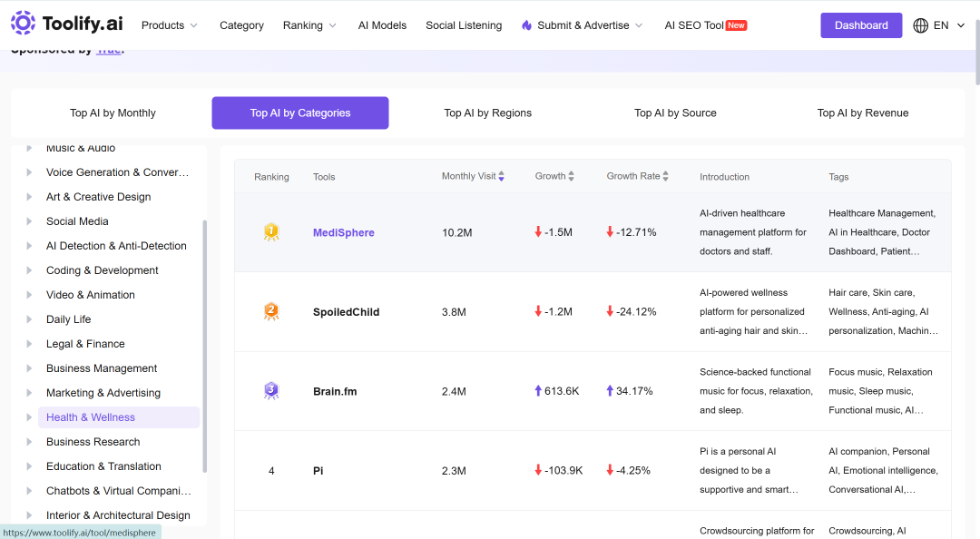Select Legal & Finance category
Screen dimensions: 980x539
[x=85, y=343]
